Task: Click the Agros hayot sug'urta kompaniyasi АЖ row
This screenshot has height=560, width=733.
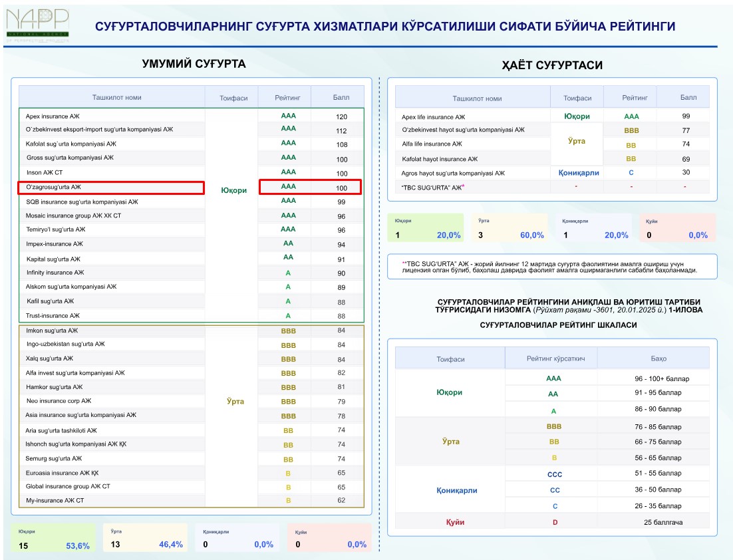Action: click(453, 173)
